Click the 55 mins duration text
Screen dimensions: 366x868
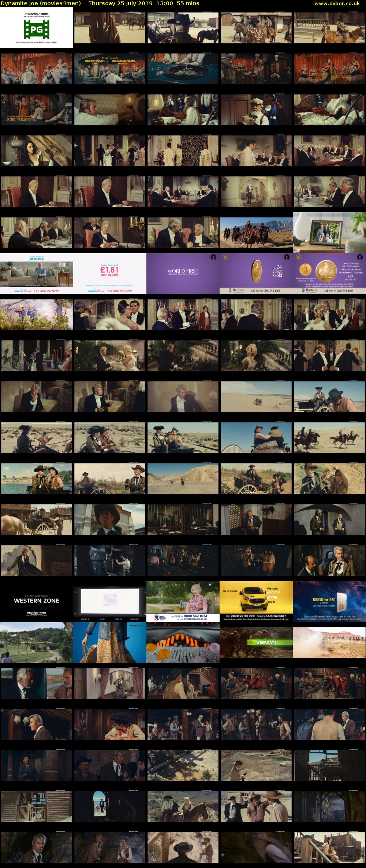pyautogui.click(x=187, y=3)
